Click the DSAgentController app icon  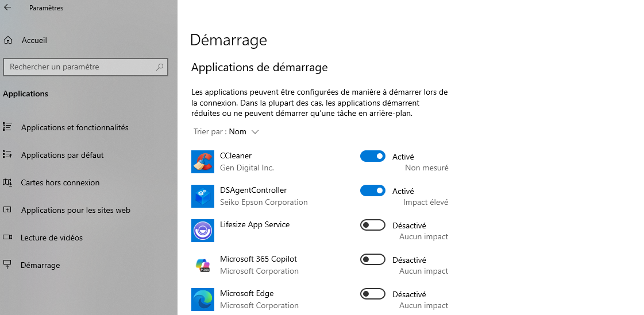(202, 196)
